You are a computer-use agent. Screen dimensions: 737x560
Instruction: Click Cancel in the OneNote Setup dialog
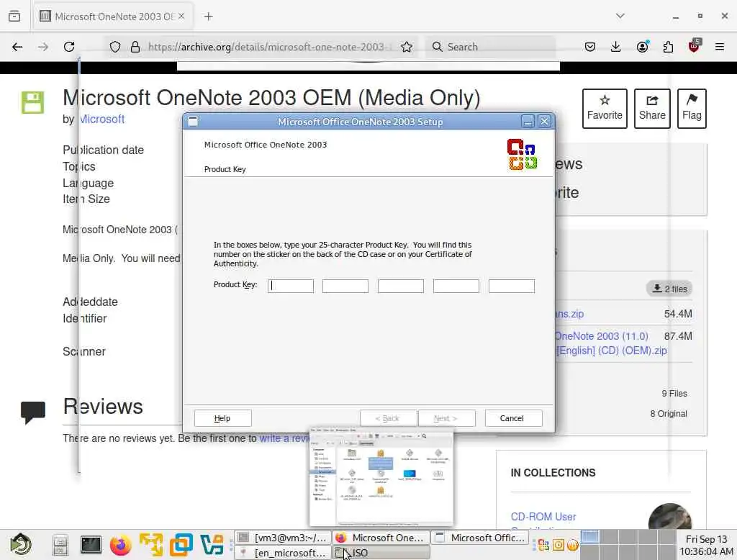(513, 418)
